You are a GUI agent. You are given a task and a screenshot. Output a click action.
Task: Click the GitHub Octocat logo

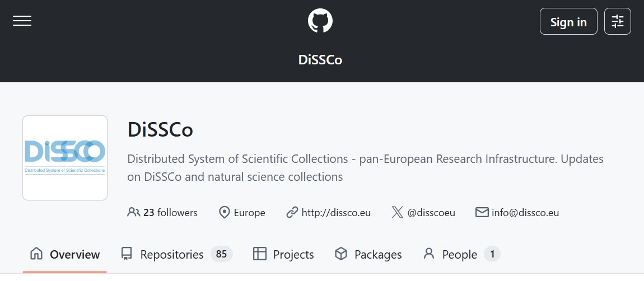(x=320, y=21)
